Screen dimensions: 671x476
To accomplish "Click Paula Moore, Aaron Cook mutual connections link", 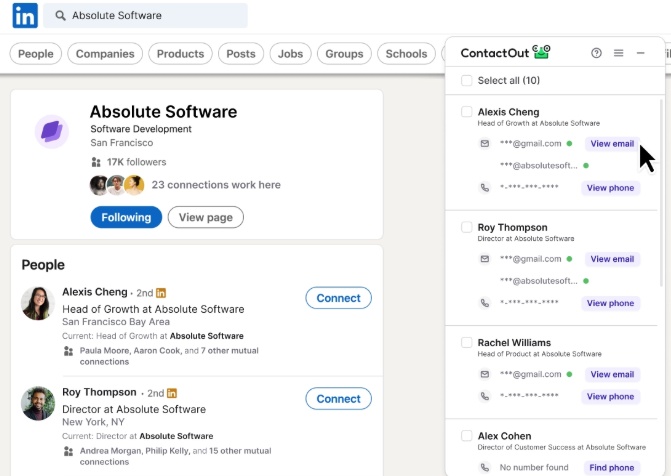I will click(169, 356).
